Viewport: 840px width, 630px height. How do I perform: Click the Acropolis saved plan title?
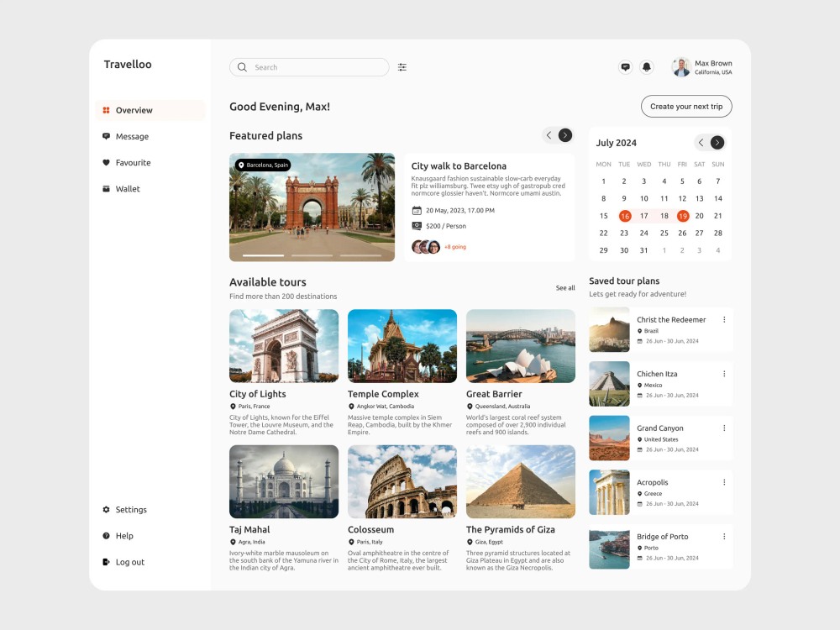point(653,482)
